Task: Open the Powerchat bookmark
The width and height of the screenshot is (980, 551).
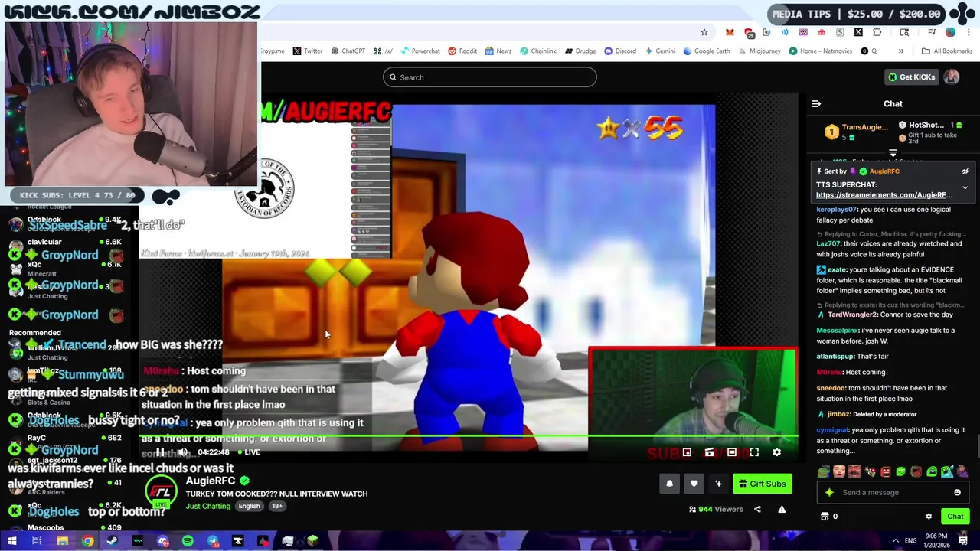Action: tap(419, 51)
